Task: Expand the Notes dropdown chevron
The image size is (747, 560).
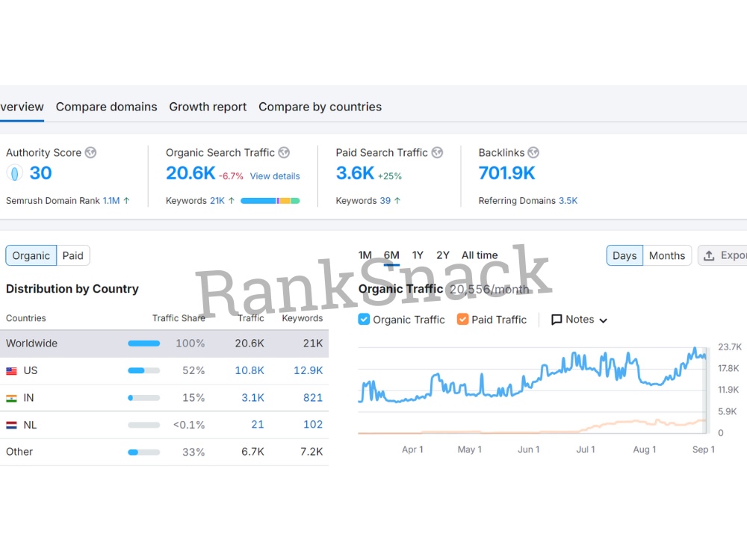Action: tap(603, 320)
